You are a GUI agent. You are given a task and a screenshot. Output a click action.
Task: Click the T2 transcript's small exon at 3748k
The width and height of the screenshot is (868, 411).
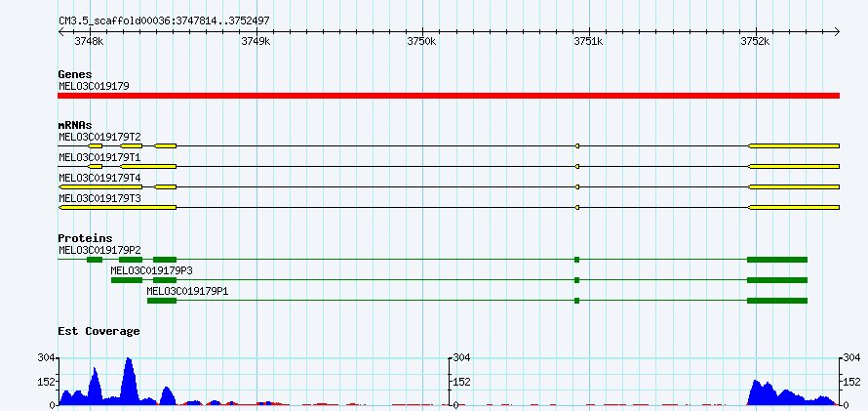pyautogui.click(x=96, y=145)
